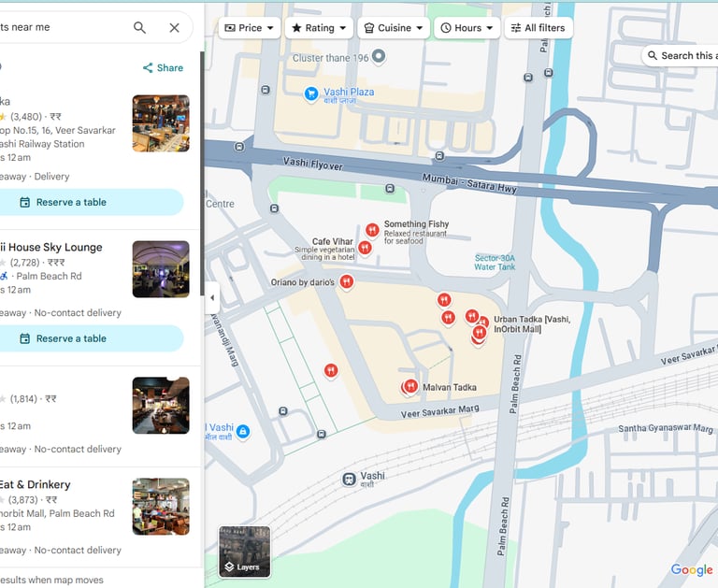
Task: Click House Sky Lounge listing title
Action: click(50, 248)
